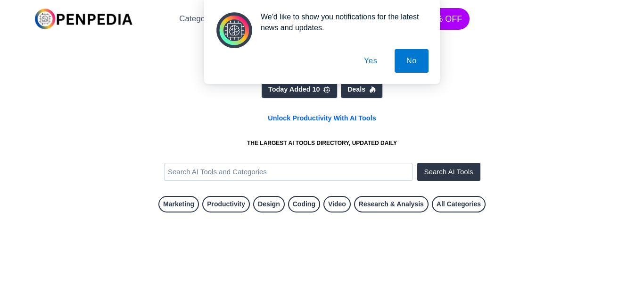Viewport: 644px width, 297px height.
Task: Select the Marketing category pill
Action: [x=179, y=204]
